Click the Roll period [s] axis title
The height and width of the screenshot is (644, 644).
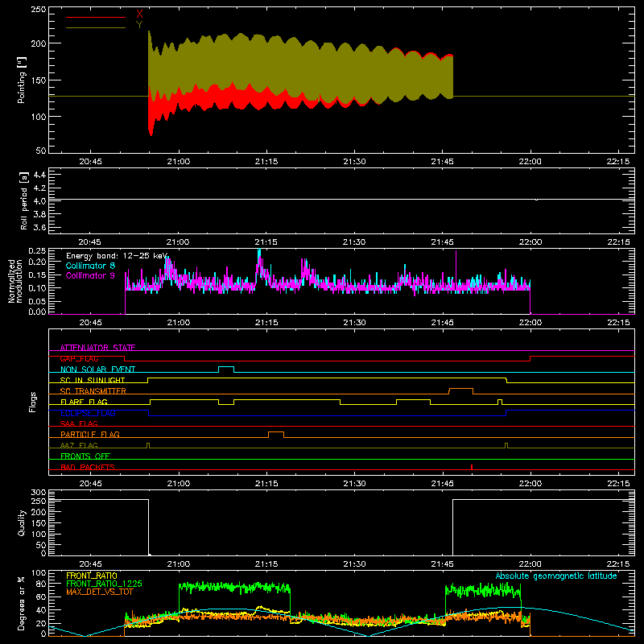23,200
